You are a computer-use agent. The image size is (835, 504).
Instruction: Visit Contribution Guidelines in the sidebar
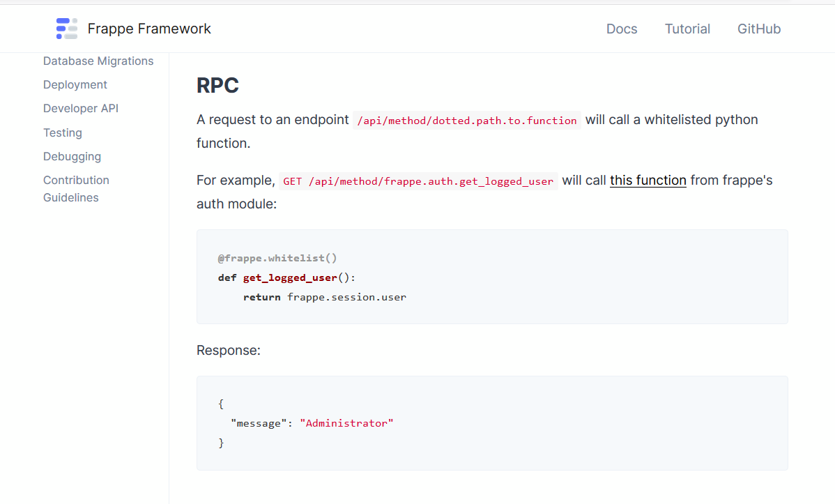coord(76,188)
